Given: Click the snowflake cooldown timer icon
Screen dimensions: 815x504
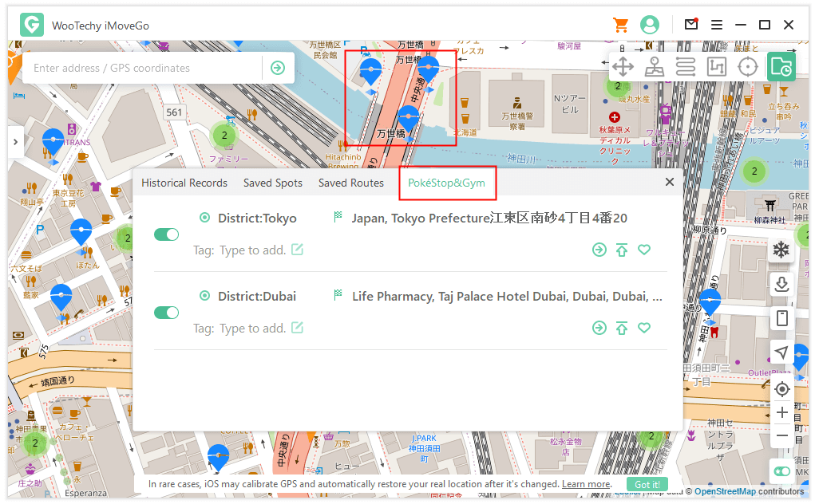Looking at the screenshot, I should coord(781,250).
